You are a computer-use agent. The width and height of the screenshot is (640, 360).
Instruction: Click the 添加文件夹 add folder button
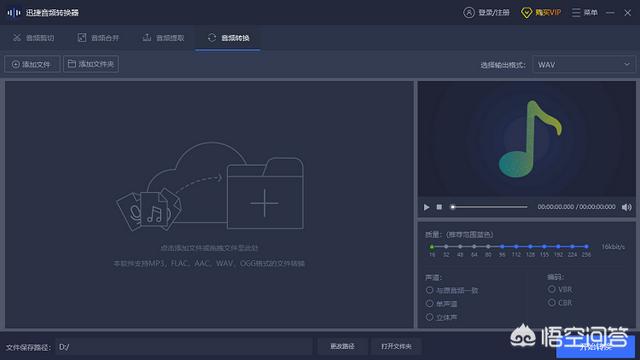tap(91, 64)
